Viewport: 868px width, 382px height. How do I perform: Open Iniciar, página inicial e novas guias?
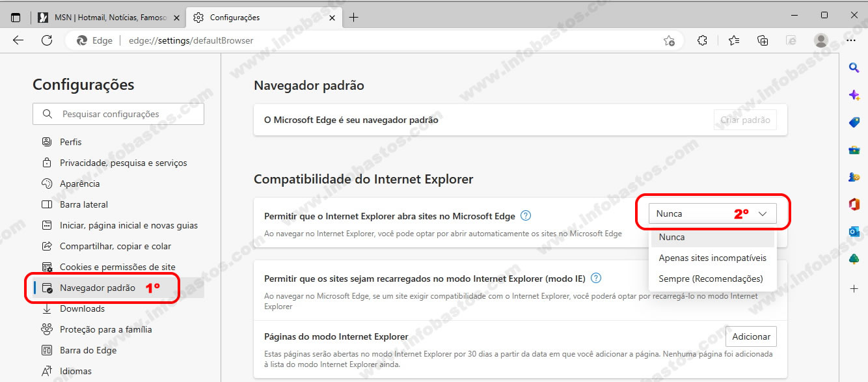(x=118, y=225)
